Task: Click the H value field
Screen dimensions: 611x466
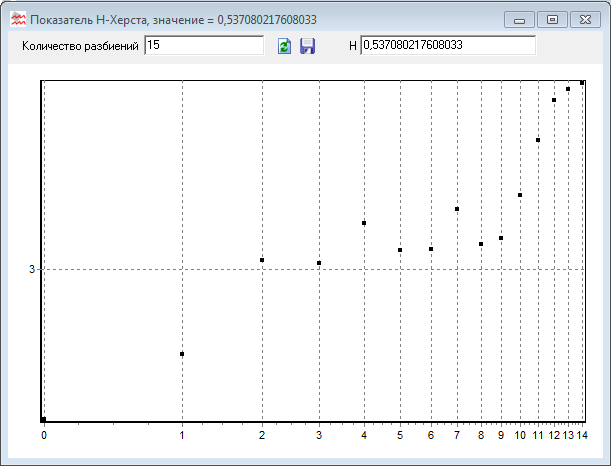Action: [447, 46]
